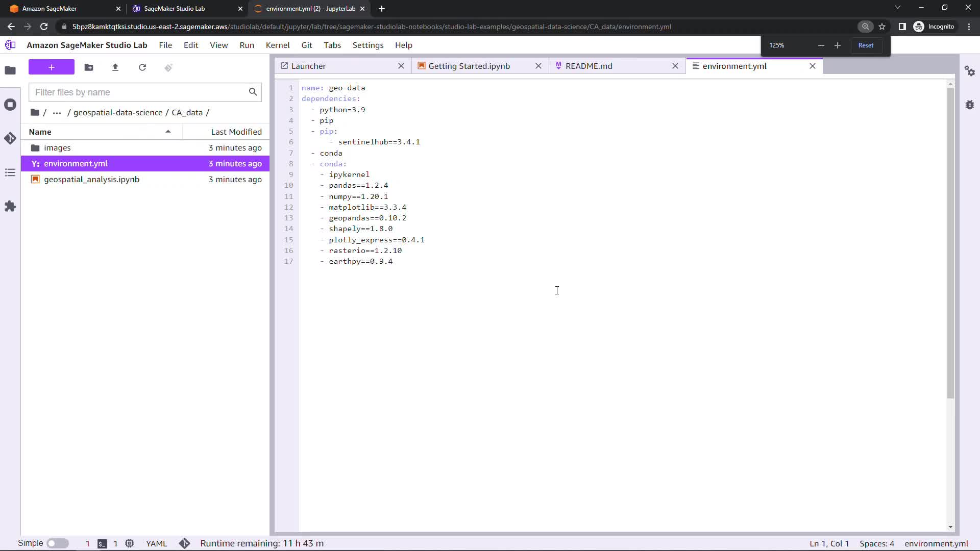
Task: Open geospatial_analysis.ipynb in file list
Action: 91,180
